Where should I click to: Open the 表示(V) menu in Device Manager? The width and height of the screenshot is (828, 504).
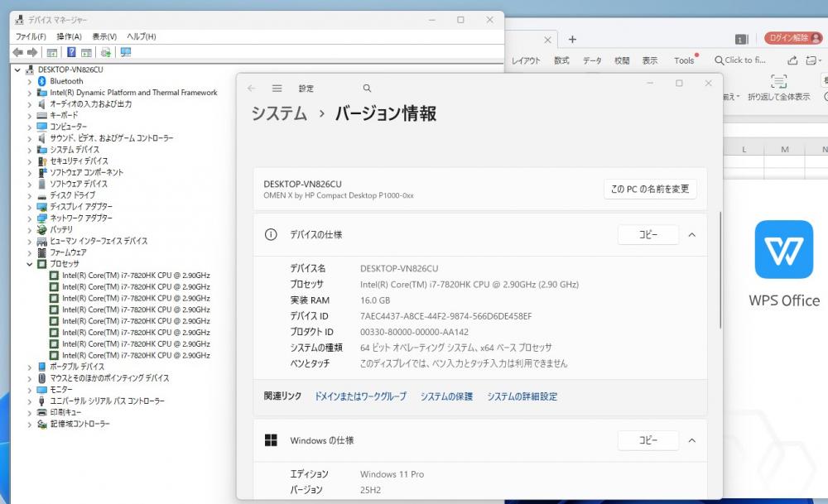pos(104,36)
